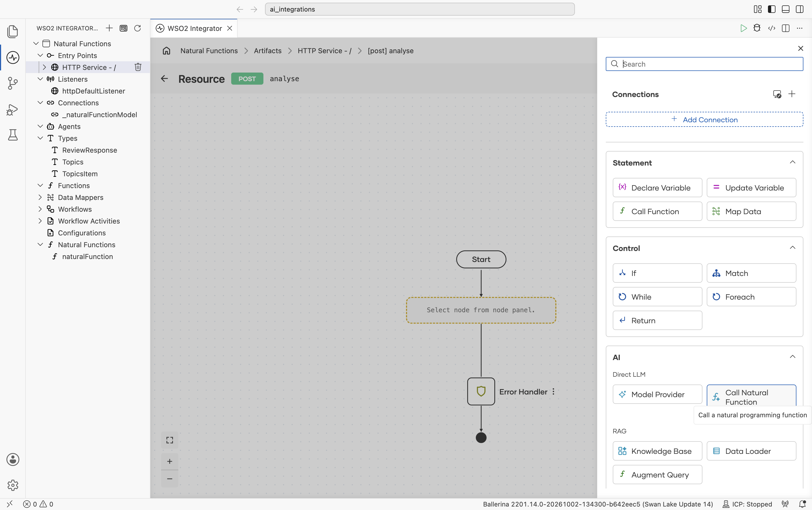The width and height of the screenshot is (812, 510).
Task: Collapse the AI section
Action: [x=792, y=357]
